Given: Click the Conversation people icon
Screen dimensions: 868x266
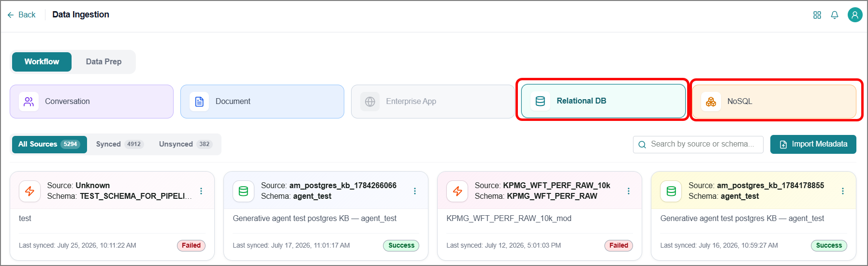Looking at the screenshot, I should coord(29,102).
